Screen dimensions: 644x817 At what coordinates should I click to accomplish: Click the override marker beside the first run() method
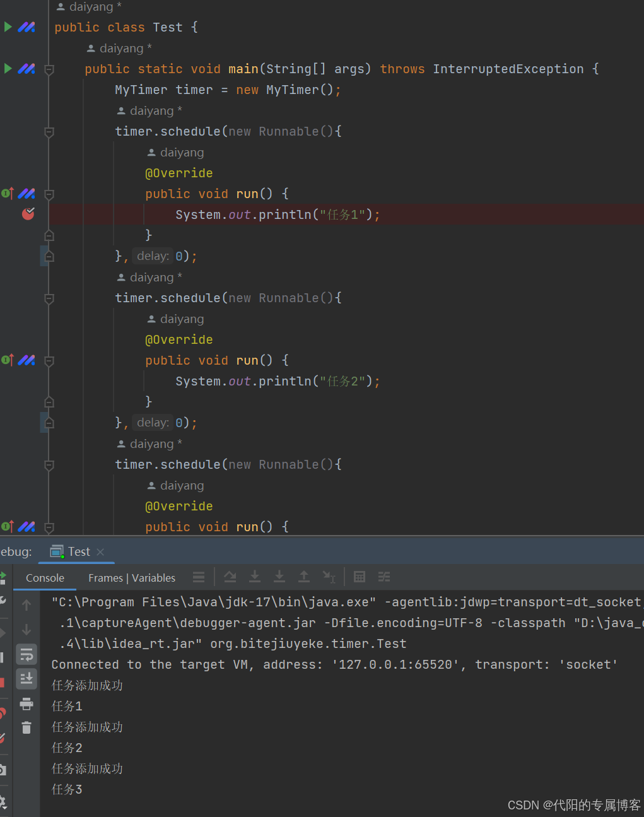coord(8,193)
